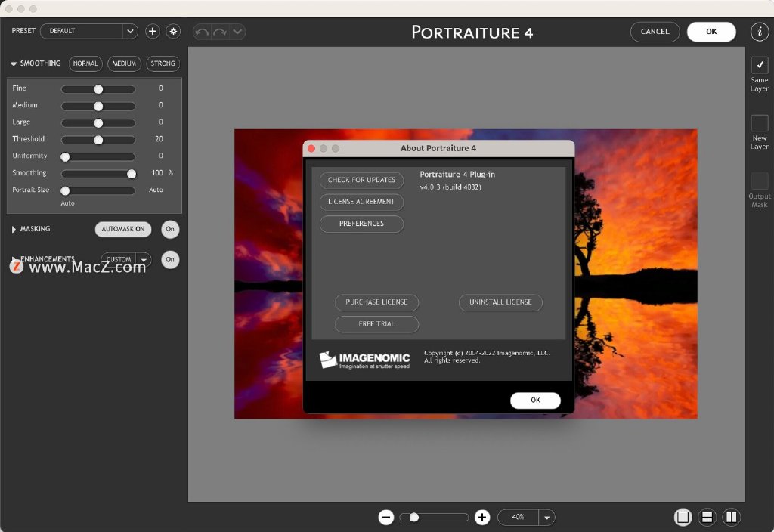Enable the Output Mask checkbox

[x=760, y=181]
